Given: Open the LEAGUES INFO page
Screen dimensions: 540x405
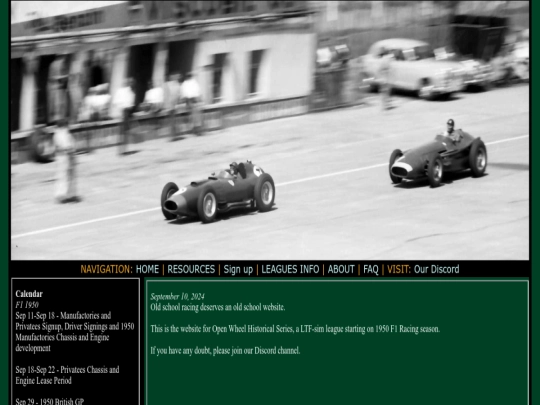Looking at the screenshot, I should click(x=290, y=269).
